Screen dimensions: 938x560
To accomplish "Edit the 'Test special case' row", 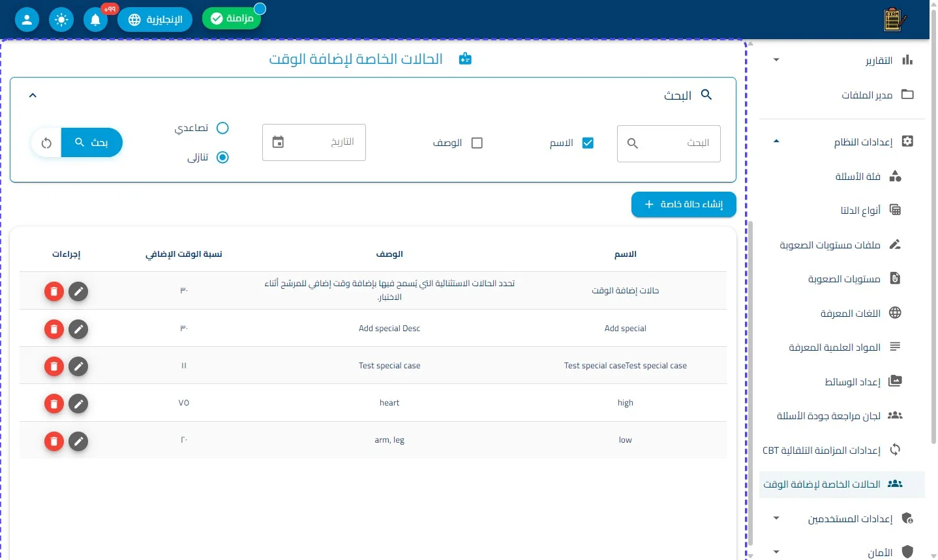I will 78,366.
